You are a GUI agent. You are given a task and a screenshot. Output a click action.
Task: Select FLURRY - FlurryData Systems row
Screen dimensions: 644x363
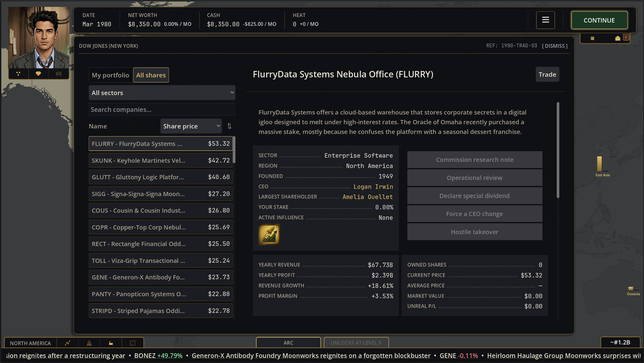161,144
